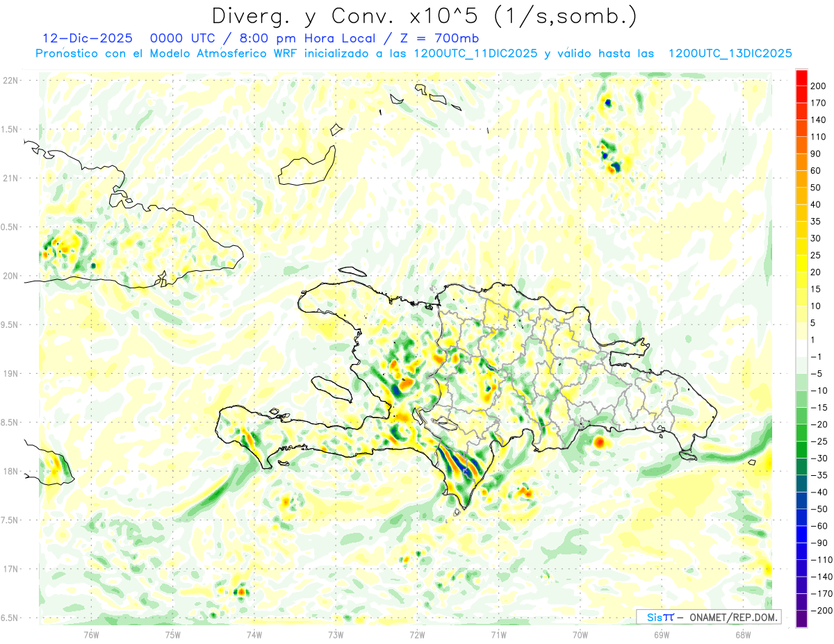Click the latitude axis label '22N'
Viewport: 834px width, 644px height.
[x=11, y=81]
